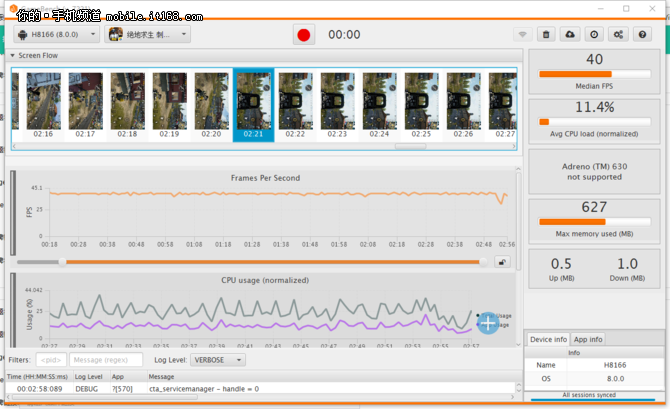Click the blue plus floating button
The height and width of the screenshot is (409, 670).
click(487, 322)
